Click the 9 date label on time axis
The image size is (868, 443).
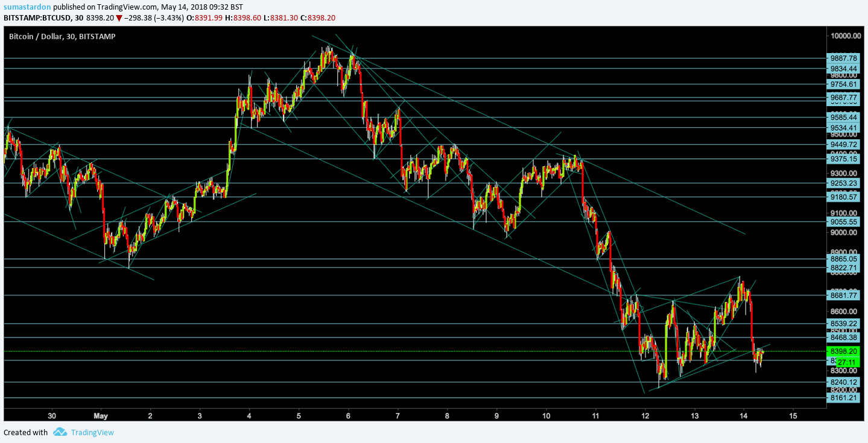496,416
